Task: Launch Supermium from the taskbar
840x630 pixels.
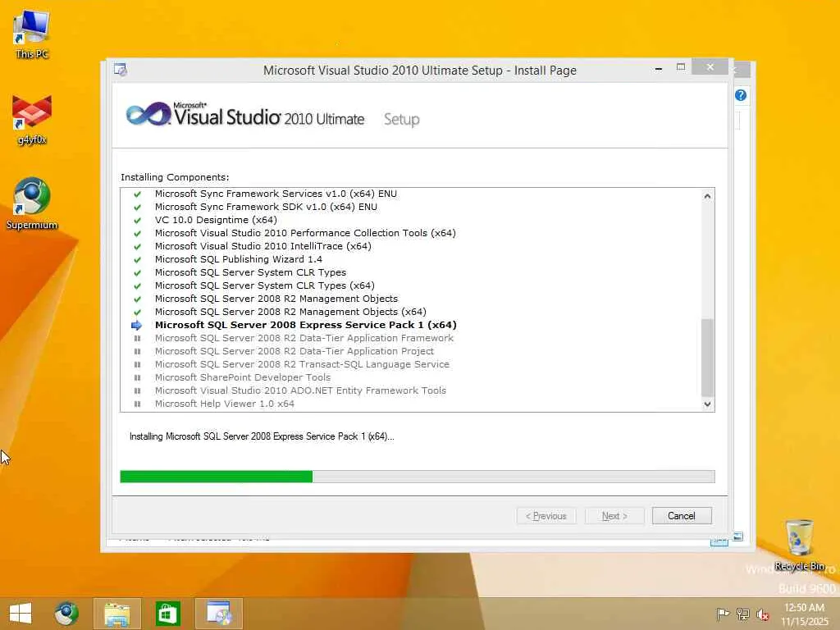Action: (66, 614)
